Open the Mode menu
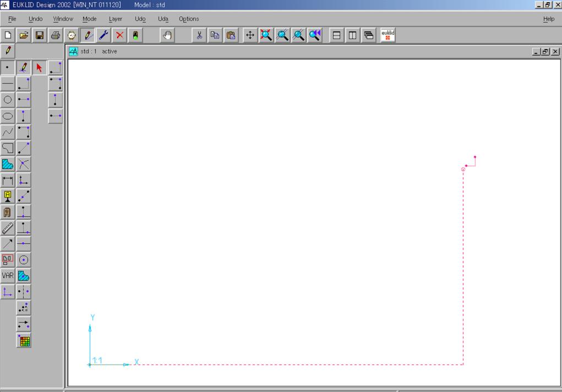Screen dimensions: 562x392 point(90,19)
